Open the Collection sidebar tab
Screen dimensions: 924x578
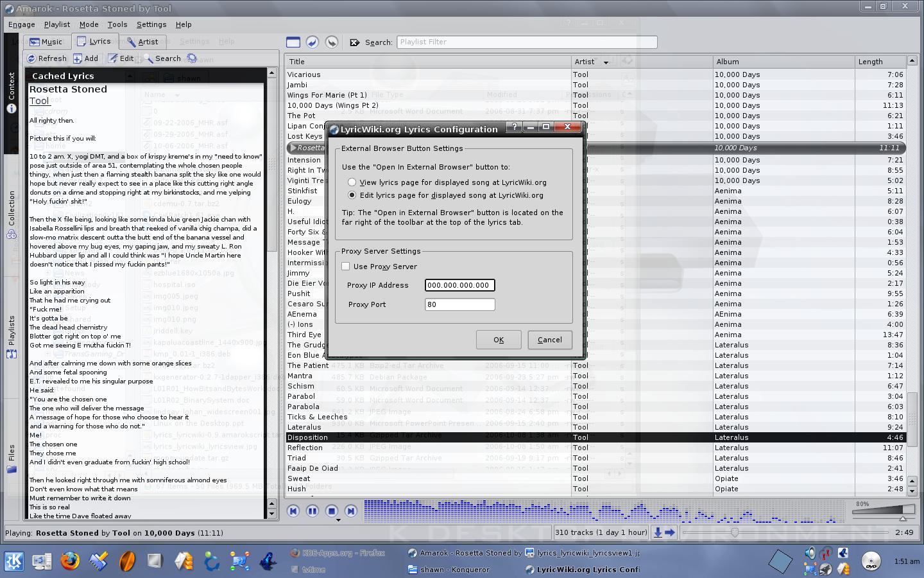tap(12, 215)
